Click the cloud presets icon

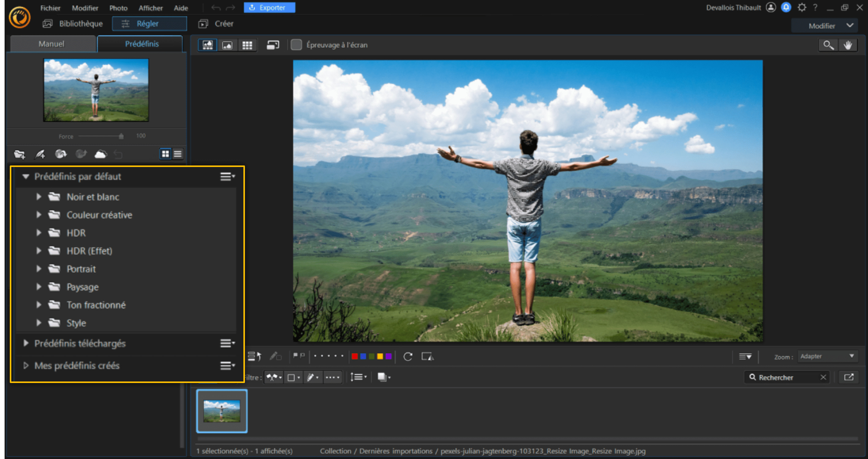(x=100, y=154)
